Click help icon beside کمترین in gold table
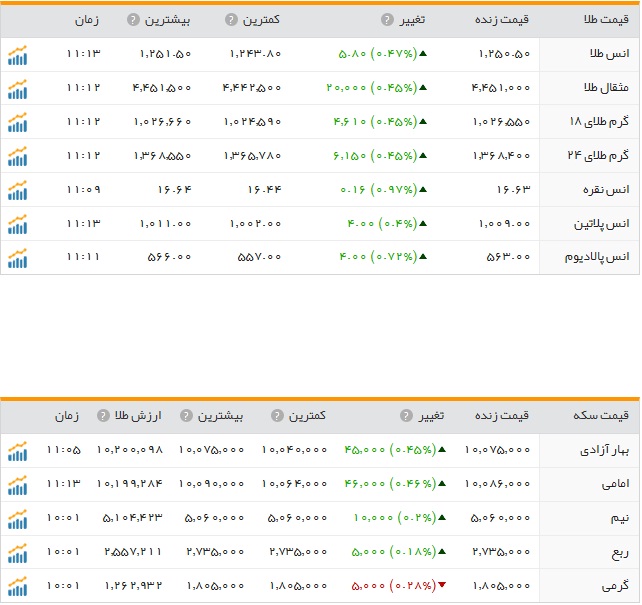The width and height of the screenshot is (642, 605). pyautogui.click(x=231, y=19)
